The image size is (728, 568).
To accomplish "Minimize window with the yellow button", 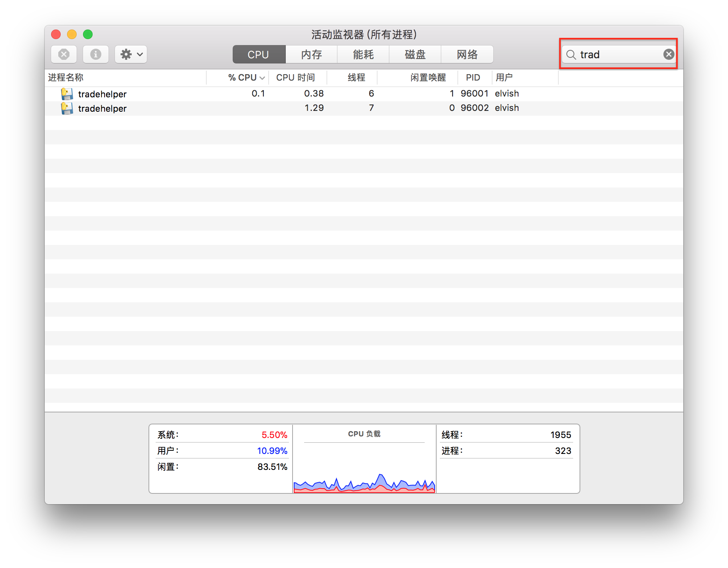I will pos(72,34).
